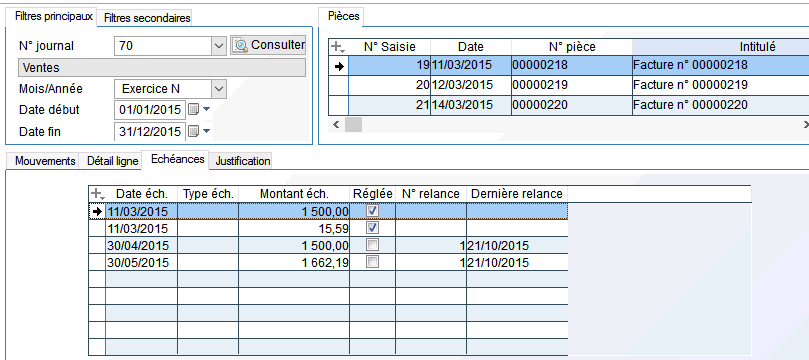Uncheck Réglée for the 1 500,00 échéance dated 11/03/2015
The height and width of the screenshot is (360, 809).
pos(372,211)
